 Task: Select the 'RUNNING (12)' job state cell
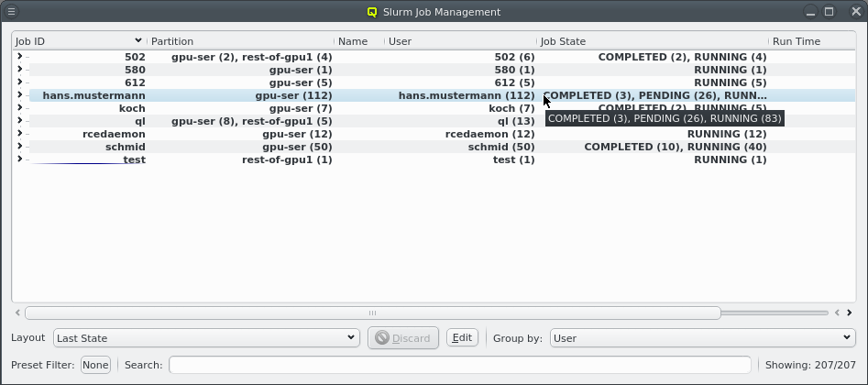727,134
